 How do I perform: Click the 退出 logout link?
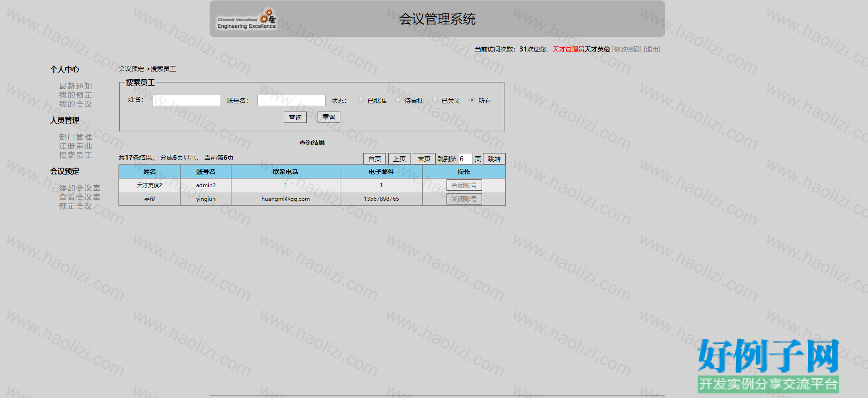pyautogui.click(x=652, y=49)
